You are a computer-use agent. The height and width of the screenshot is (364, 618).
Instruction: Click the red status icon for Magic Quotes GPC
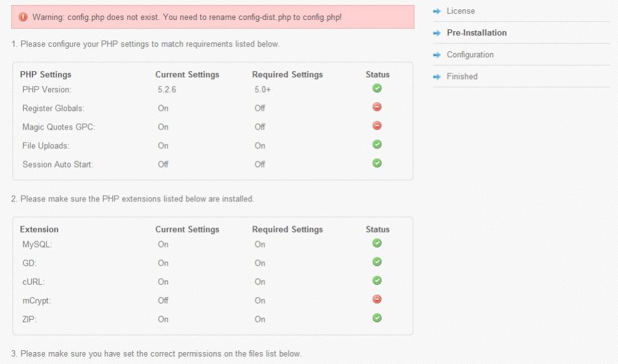(x=377, y=126)
